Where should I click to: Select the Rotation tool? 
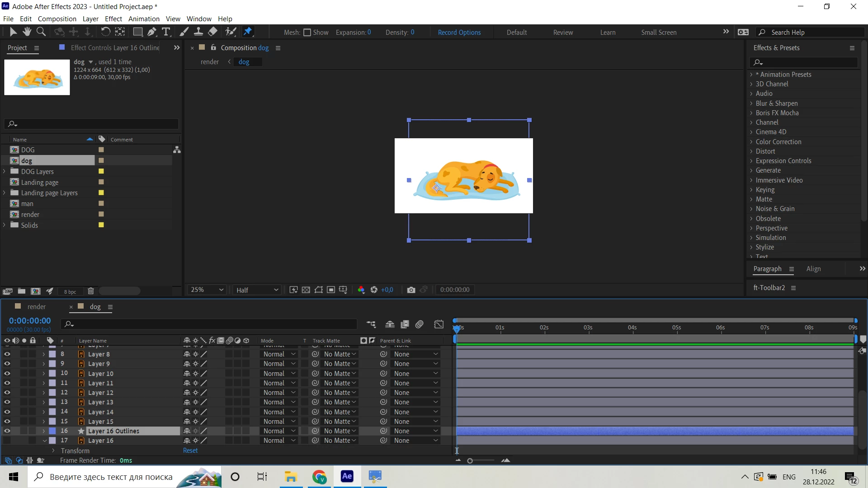(105, 32)
